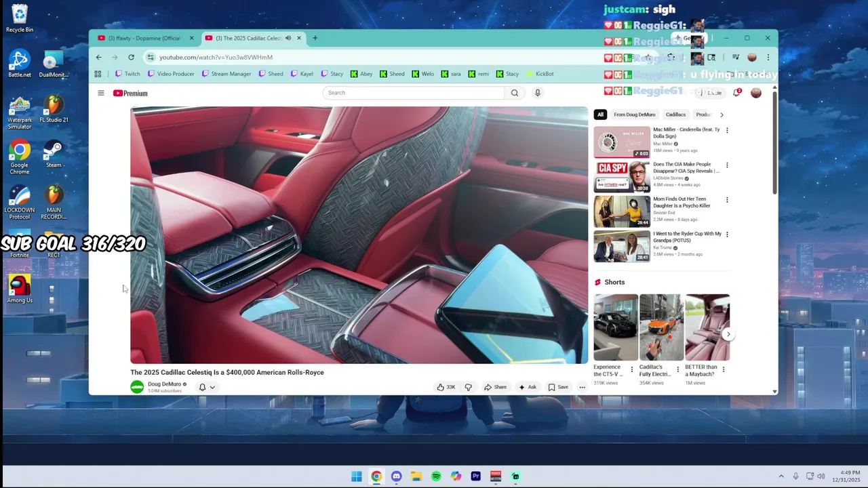Image resolution: width=868 pixels, height=488 pixels.
Task: Switch to the ffawty Dopamine tab
Action: (x=143, y=38)
